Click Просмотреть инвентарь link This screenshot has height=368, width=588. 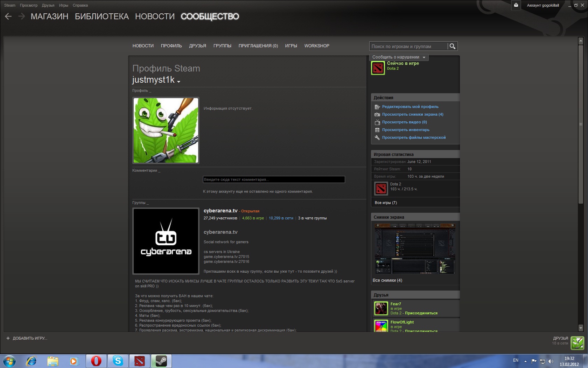point(406,130)
